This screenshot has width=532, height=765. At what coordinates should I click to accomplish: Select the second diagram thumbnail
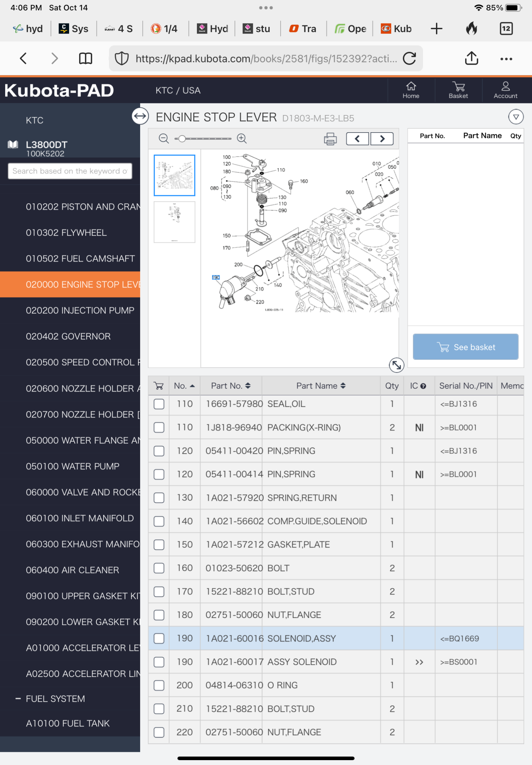[174, 222]
